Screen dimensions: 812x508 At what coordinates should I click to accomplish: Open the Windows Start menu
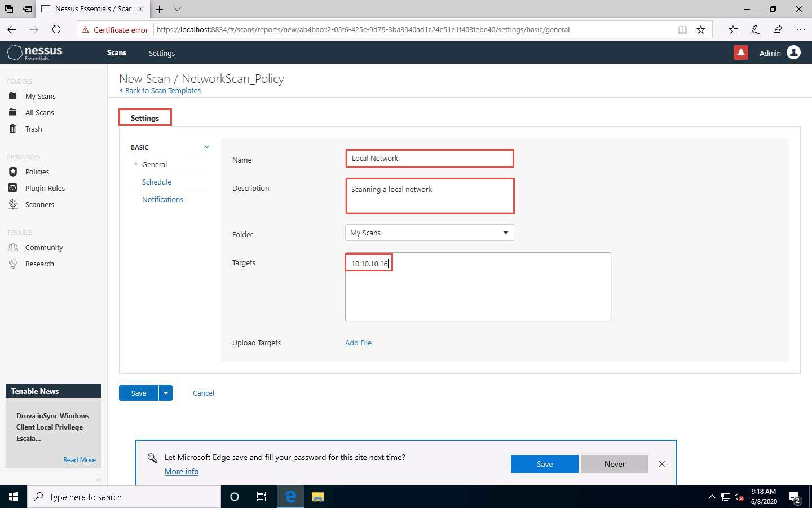click(x=14, y=497)
